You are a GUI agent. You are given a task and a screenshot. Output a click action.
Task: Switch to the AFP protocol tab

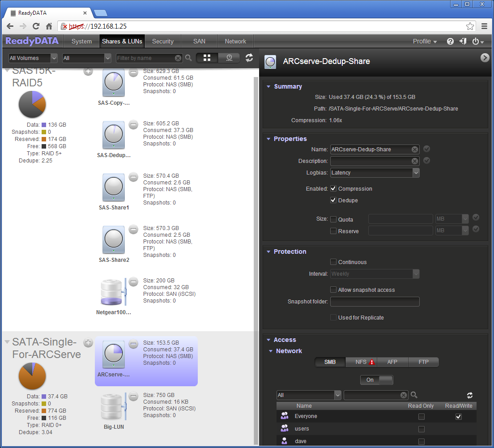pos(392,362)
